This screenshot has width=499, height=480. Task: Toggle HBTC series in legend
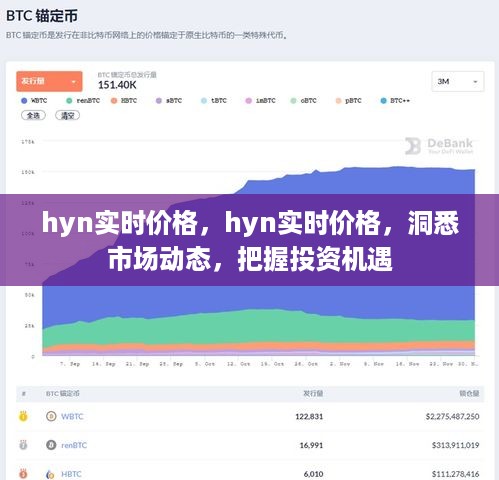124,101
